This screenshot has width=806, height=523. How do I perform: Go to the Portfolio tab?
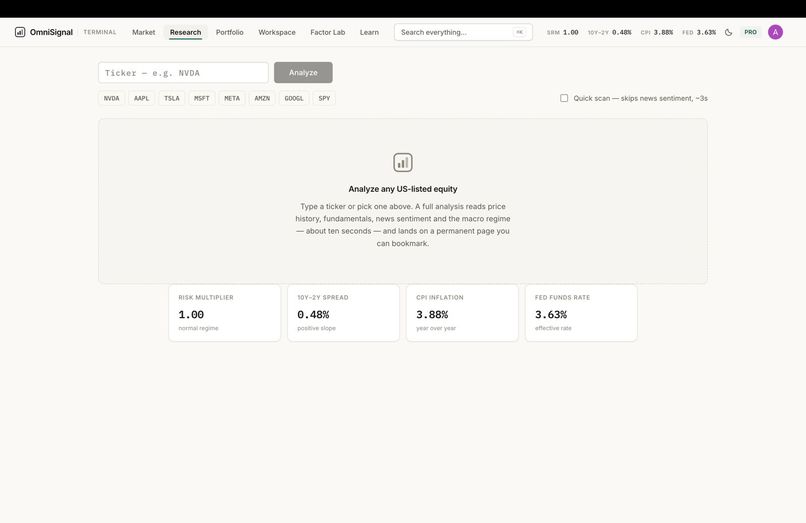[x=229, y=32]
